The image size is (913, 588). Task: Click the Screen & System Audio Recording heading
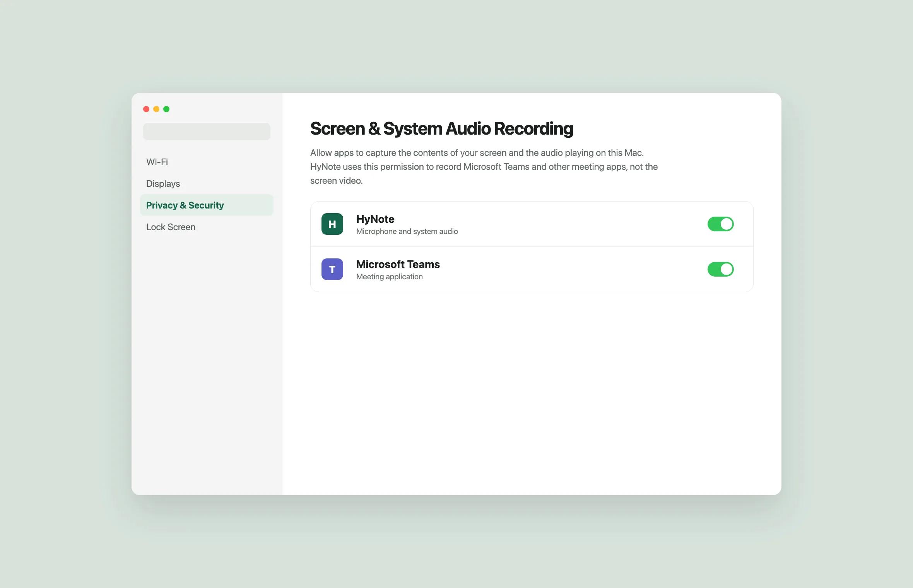[x=441, y=129]
